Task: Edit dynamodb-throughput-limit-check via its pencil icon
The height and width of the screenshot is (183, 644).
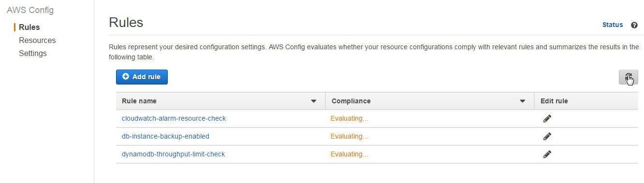Action: point(547,154)
